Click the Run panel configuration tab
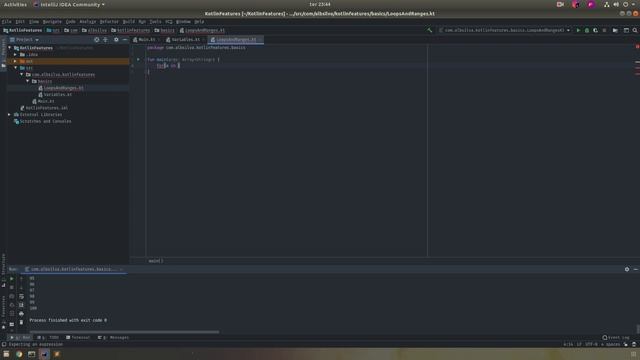The width and height of the screenshot is (640, 360). pyautogui.click(x=72, y=269)
